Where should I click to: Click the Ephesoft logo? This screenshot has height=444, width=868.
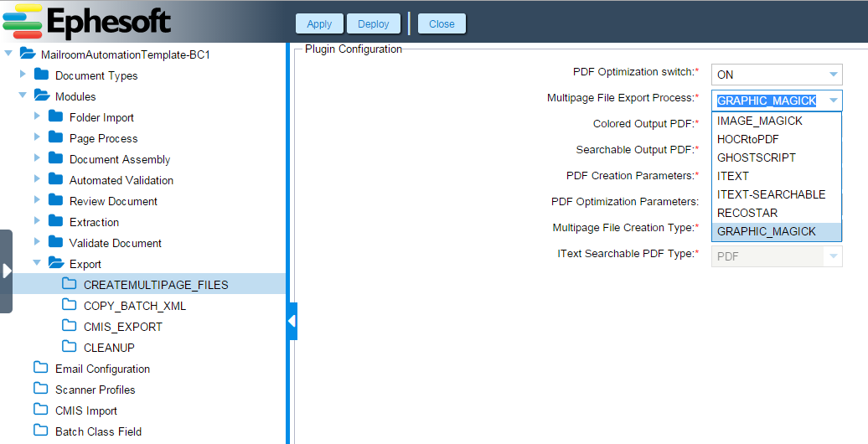(x=86, y=22)
